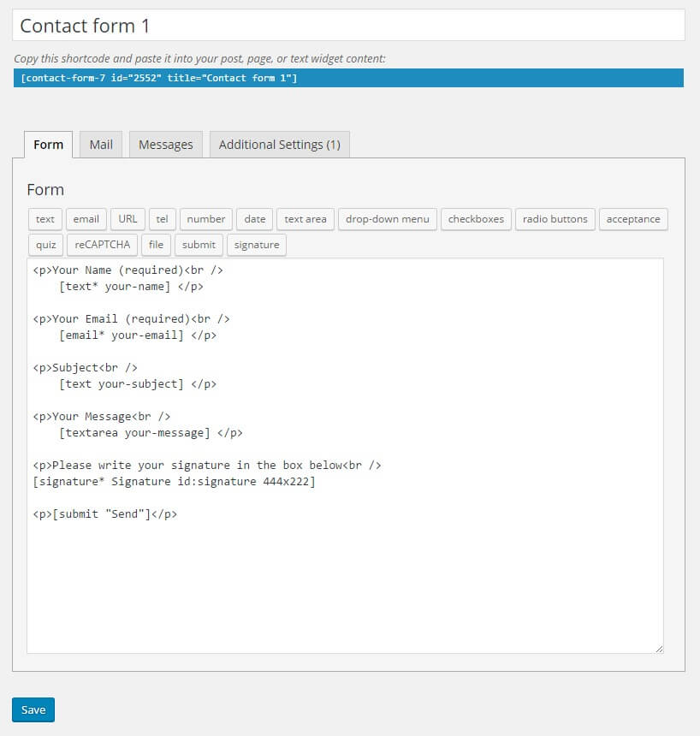The width and height of the screenshot is (700, 736).
Task: Click the acceptance tag button
Action: [632, 219]
